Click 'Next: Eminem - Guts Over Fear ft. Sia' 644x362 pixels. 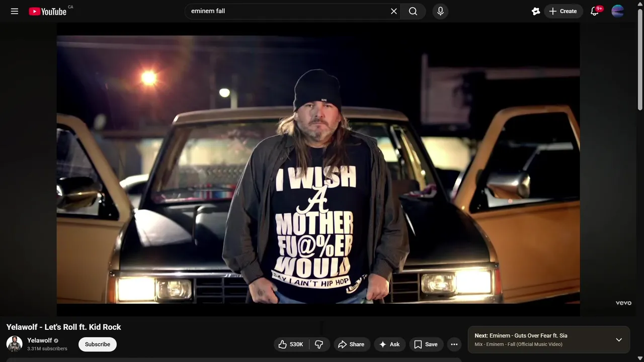pyautogui.click(x=521, y=335)
